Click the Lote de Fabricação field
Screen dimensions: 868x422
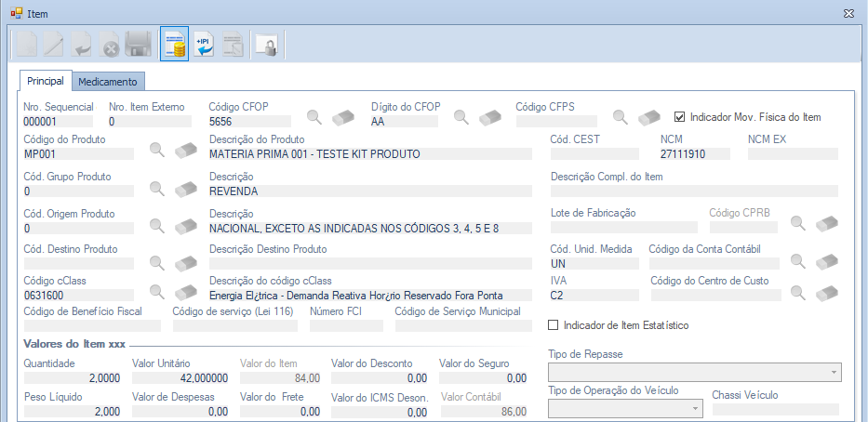624,228
